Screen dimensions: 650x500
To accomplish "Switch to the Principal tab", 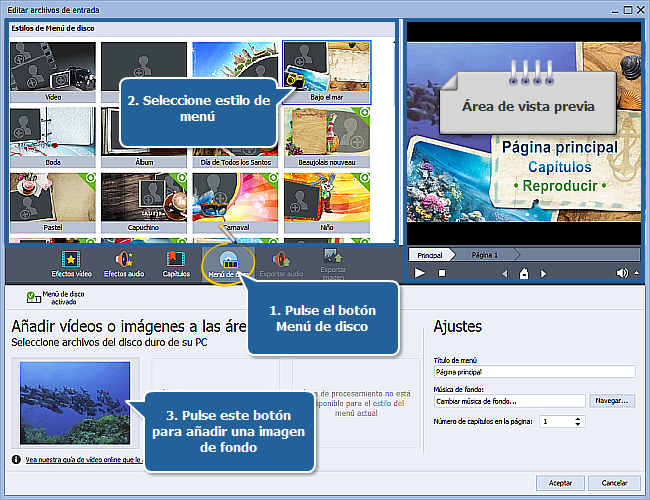I will 429,255.
